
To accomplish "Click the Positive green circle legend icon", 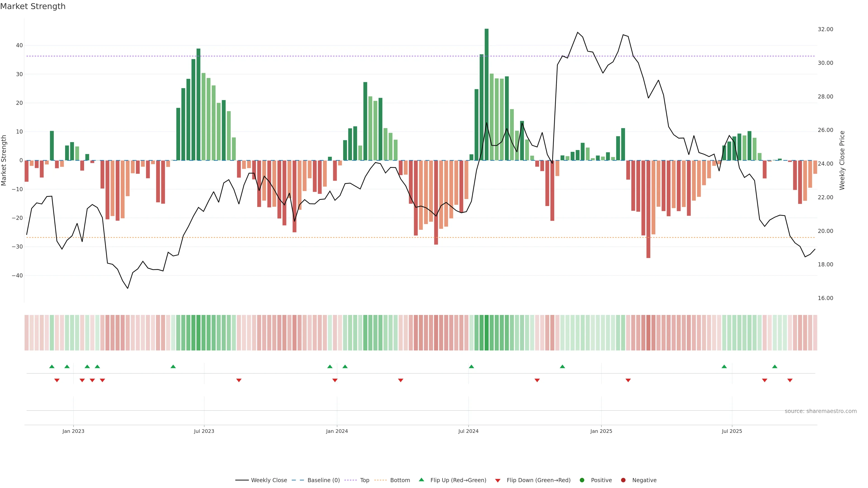I will pos(582,480).
